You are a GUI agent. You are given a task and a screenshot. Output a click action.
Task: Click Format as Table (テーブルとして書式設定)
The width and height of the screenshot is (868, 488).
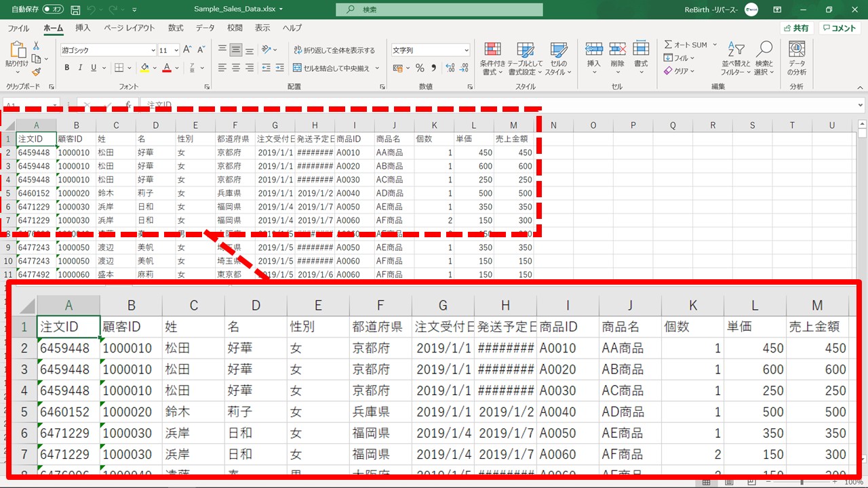point(526,58)
